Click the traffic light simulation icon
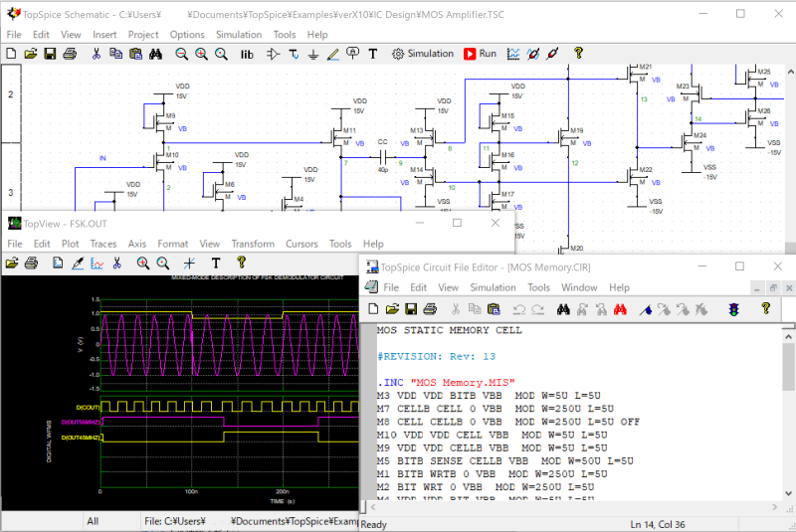The image size is (796, 532). click(x=734, y=309)
